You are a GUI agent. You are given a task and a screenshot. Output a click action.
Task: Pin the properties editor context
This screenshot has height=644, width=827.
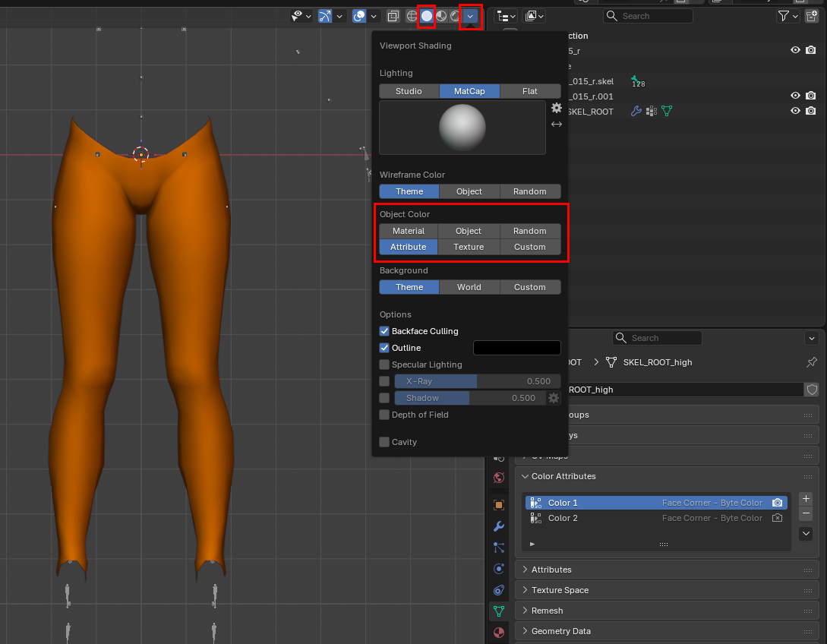[812, 362]
